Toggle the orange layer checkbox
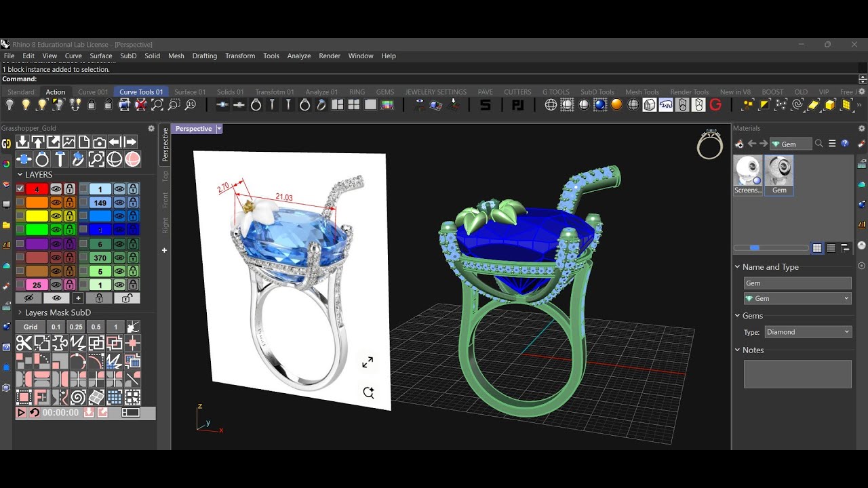The height and width of the screenshot is (488, 868). 20,202
